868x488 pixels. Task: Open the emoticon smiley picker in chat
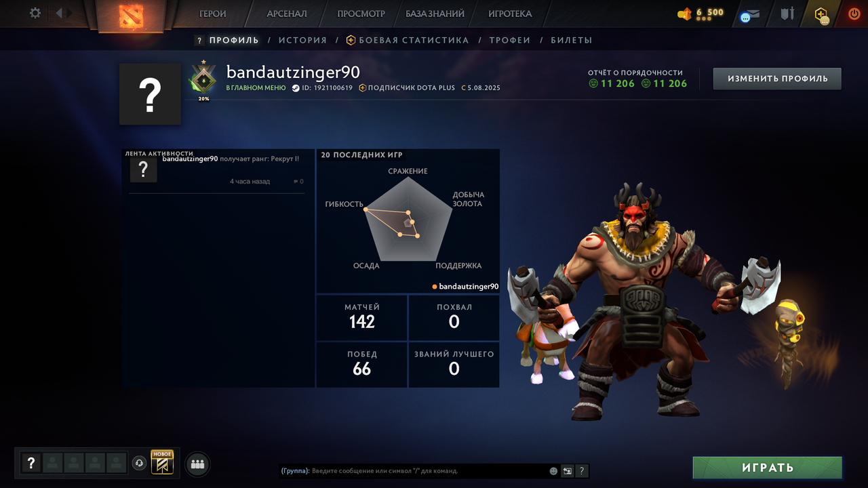point(553,471)
